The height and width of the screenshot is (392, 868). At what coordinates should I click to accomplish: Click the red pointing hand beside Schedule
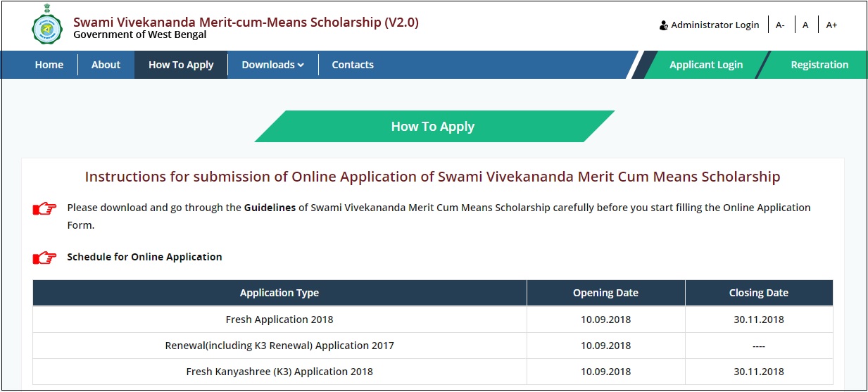[x=45, y=258]
